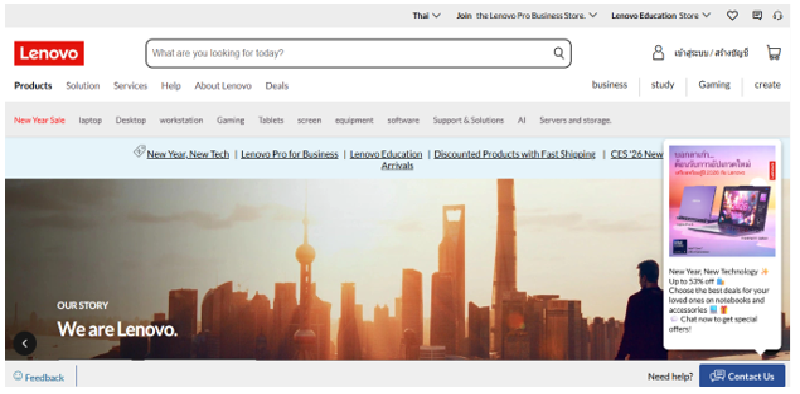Click the search magnifier icon

click(x=559, y=53)
